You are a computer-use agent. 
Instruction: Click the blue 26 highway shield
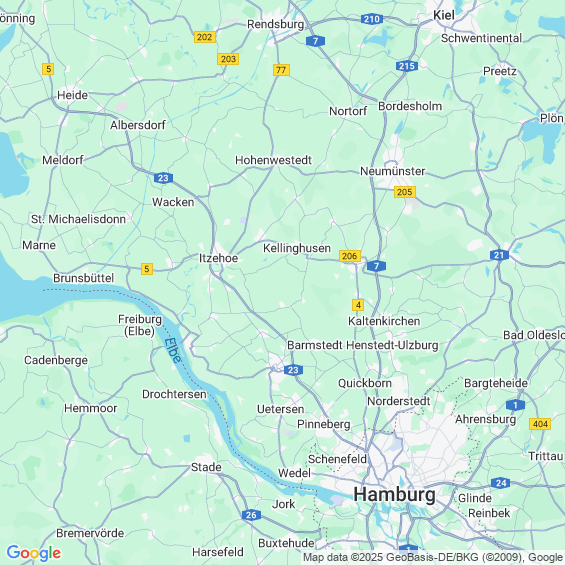pyautogui.click(x=251, y=515)
